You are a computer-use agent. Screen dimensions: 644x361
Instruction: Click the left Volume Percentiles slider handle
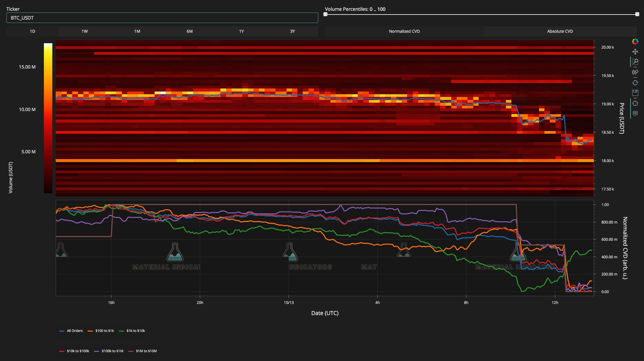pyautogui.click(x=325, y=15)
